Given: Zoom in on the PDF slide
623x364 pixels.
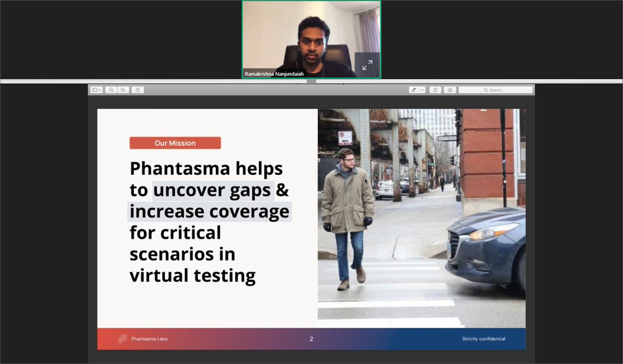Looking at the screenshot, I should coord(123,90).
